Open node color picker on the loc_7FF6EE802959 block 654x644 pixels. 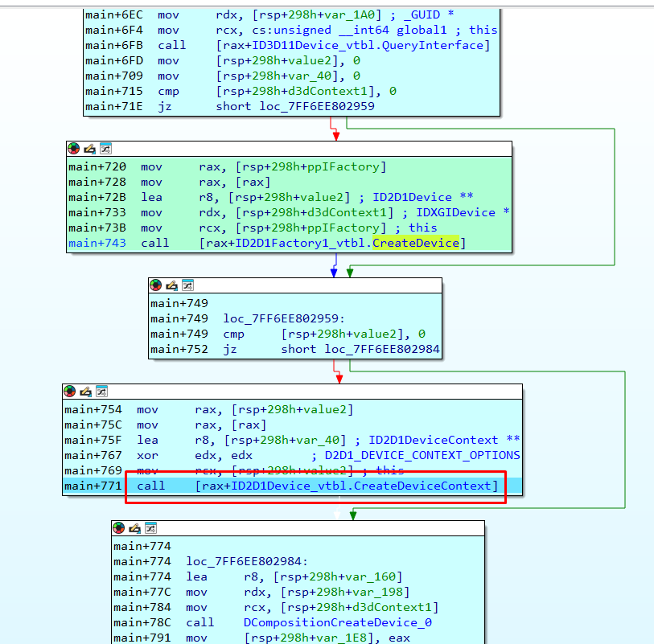coord(156,285)
